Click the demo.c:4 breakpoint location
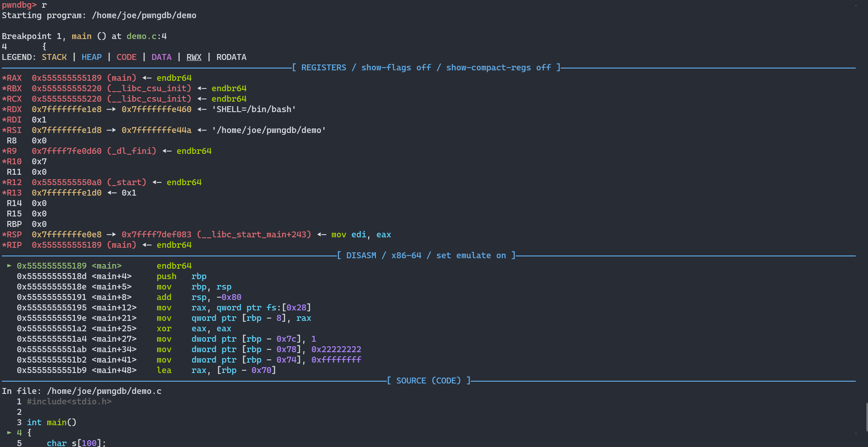Screen dimensions: 868x447 point(147,36)
